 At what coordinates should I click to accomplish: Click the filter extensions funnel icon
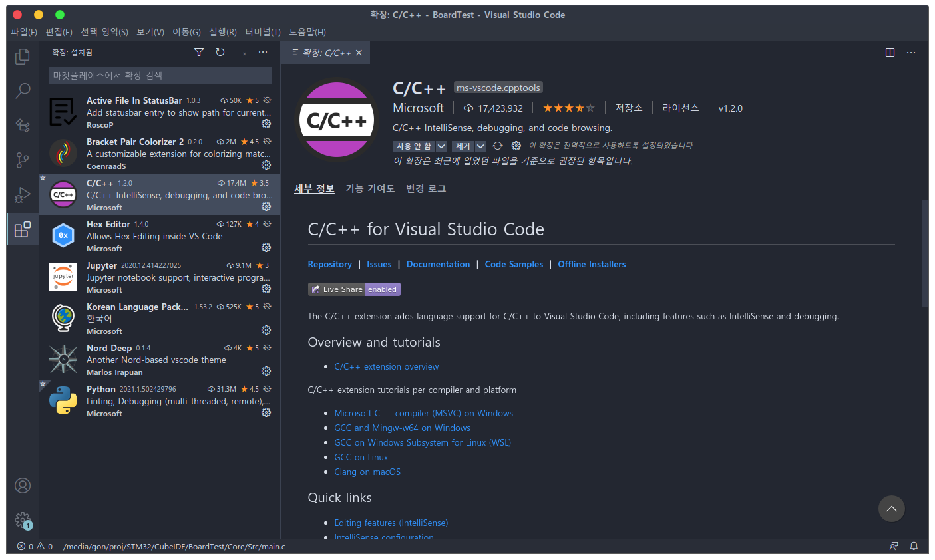pos(199,52)
